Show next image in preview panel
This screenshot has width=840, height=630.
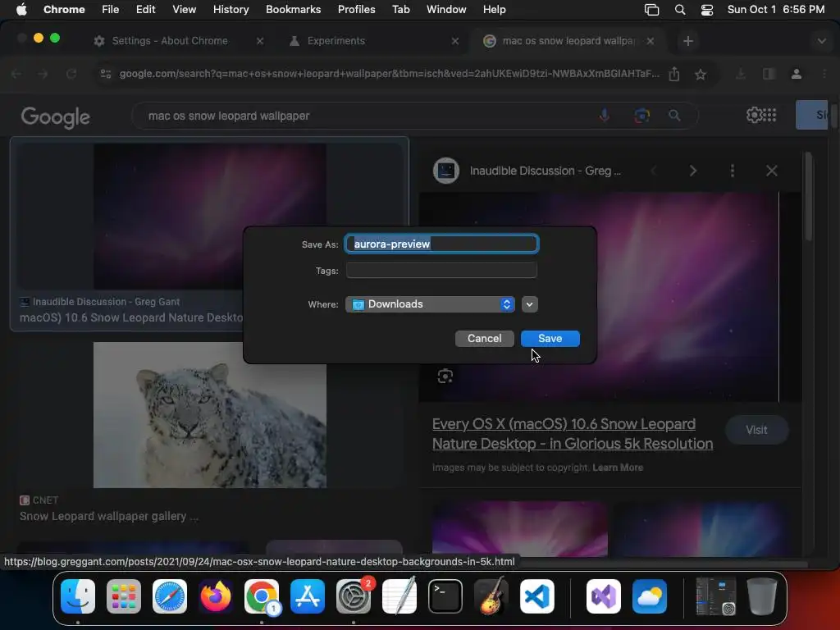pos(692,171)
